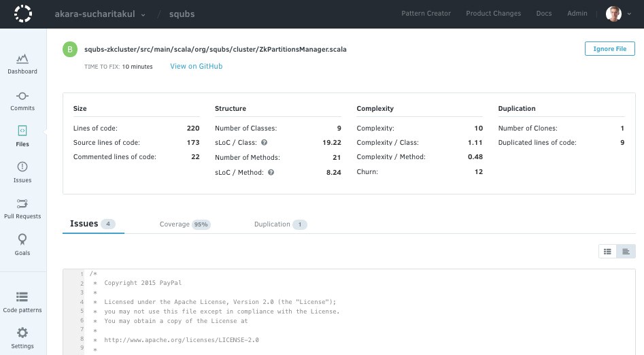Click the Ignore File button
This screenshot has width=644, height=355.
(x=609, y=49)
